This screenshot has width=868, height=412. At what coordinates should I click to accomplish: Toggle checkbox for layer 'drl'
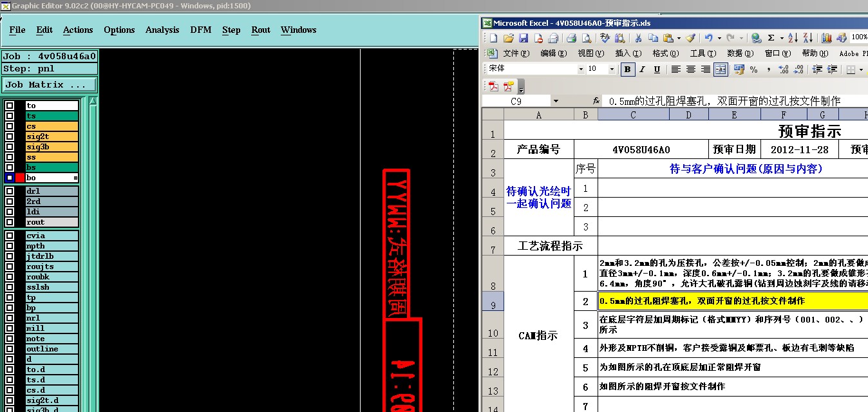(10, 191)
